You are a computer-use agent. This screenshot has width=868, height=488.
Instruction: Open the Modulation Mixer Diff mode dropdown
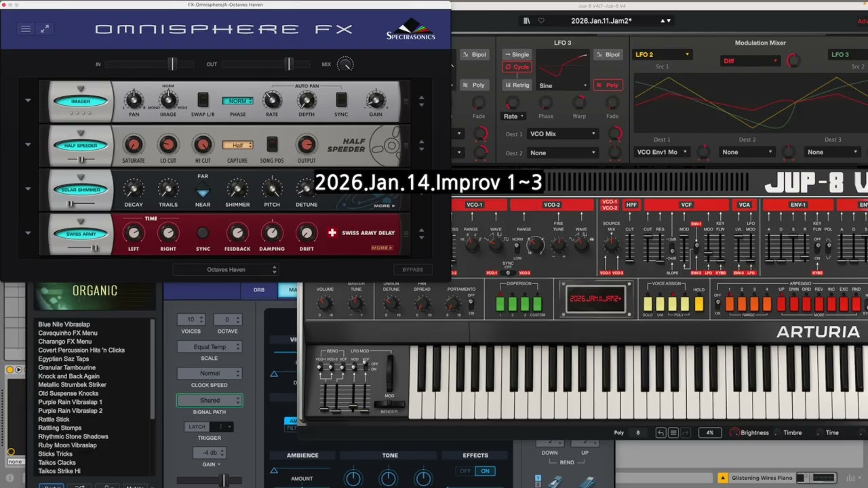click(x=750, y=61)
